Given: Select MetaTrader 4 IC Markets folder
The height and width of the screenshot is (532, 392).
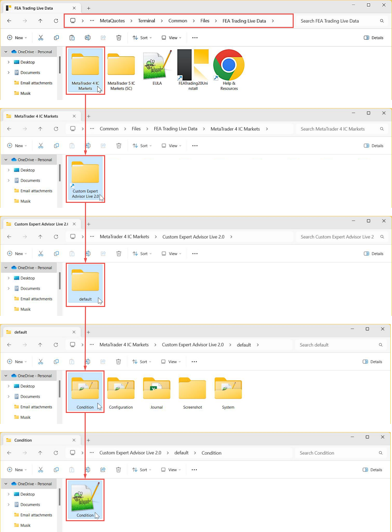Looking at the screenshot, I should coord(85,70).
